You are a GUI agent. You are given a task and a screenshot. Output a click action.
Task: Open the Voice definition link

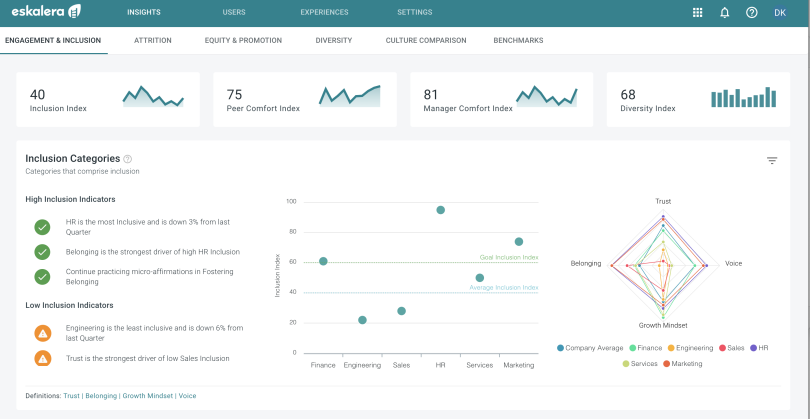coord(188,396)
